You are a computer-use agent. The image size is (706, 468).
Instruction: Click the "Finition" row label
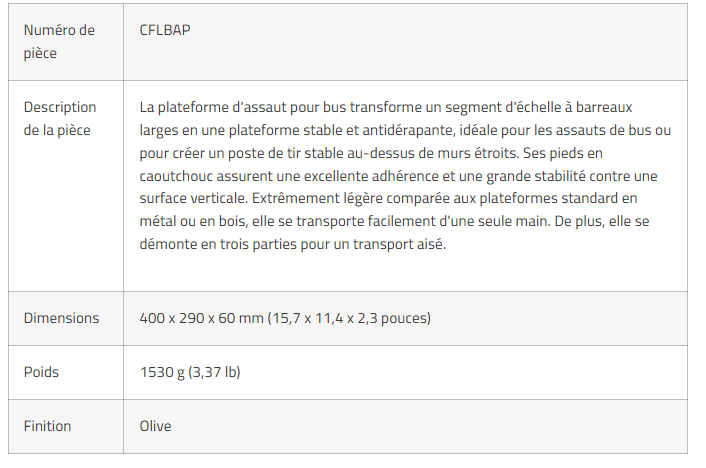pos(47,426)
